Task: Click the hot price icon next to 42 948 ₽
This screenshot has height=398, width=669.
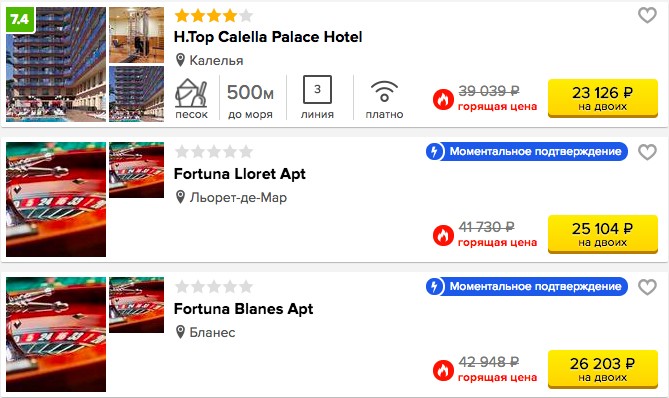Action: pyautogui.click(x=443, y=370)
